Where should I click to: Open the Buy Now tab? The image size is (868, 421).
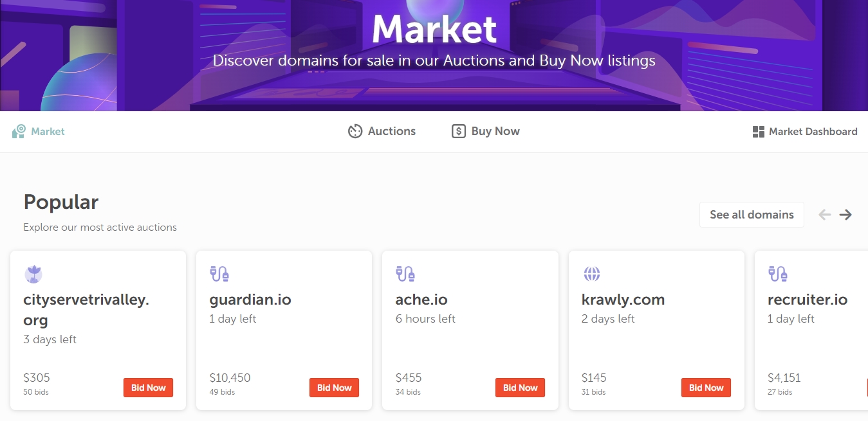495,131
